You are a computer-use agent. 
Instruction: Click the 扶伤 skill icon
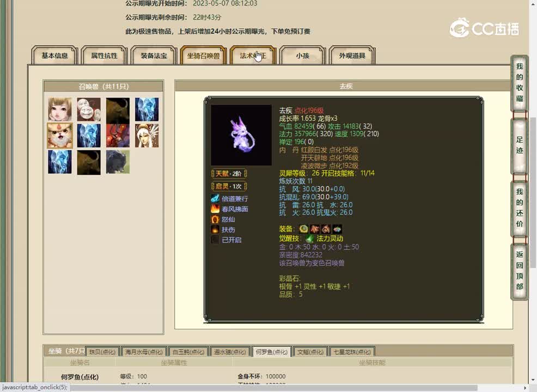coord(215,229)
